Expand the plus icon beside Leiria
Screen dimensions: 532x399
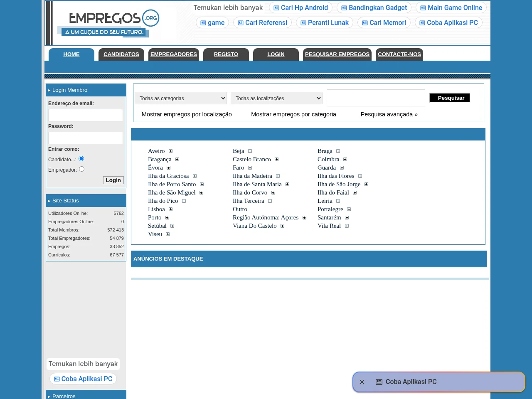coord(338,201)
